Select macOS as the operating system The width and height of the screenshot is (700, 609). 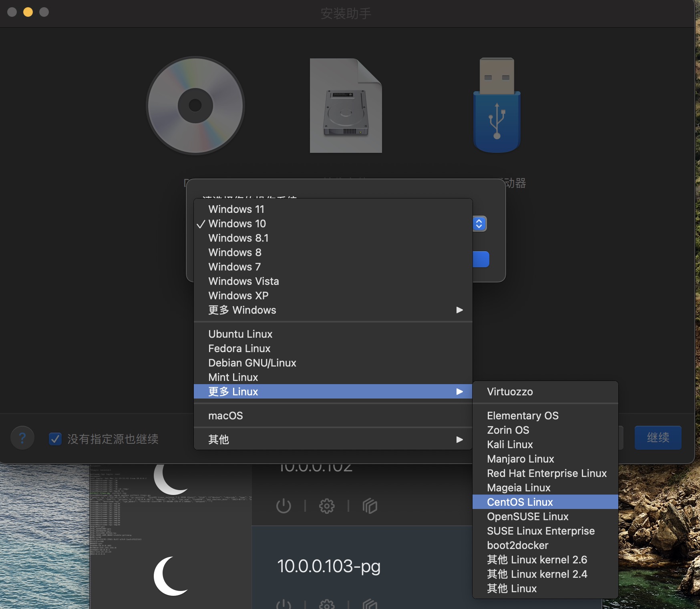333,416
